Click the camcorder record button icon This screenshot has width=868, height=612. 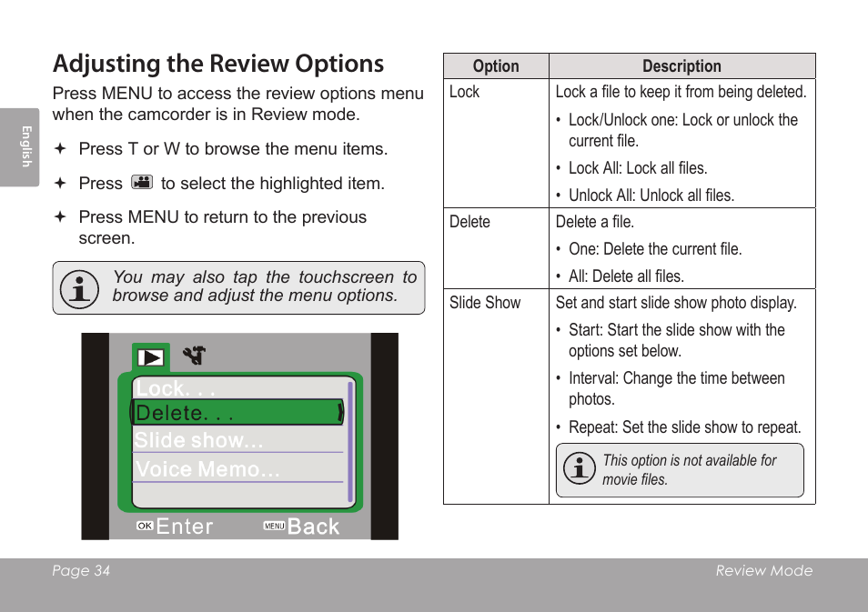(142, 182)
